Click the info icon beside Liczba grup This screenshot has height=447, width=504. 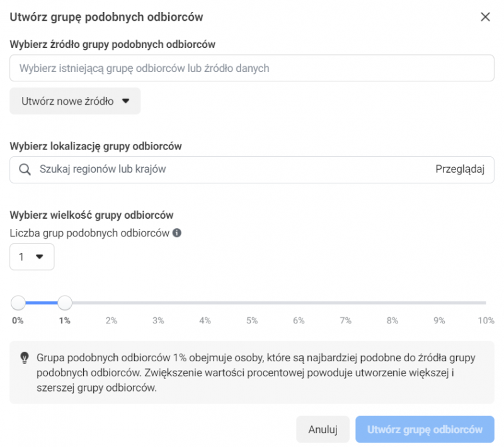[x=177, y=233]
